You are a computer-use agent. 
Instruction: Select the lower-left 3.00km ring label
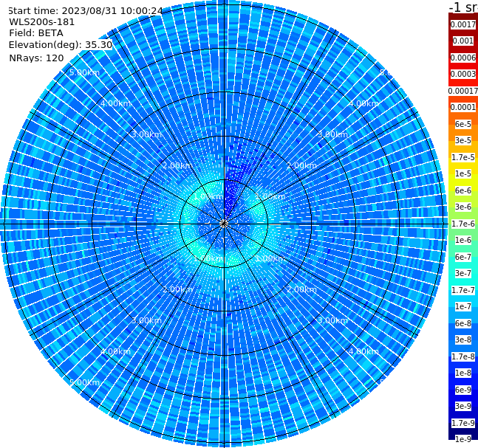pyautogui.click(x=146, y=320)
